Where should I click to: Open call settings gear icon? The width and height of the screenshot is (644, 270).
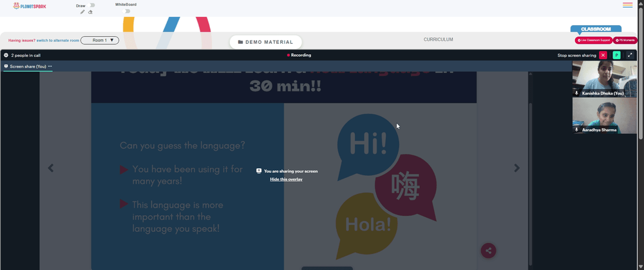6,55
